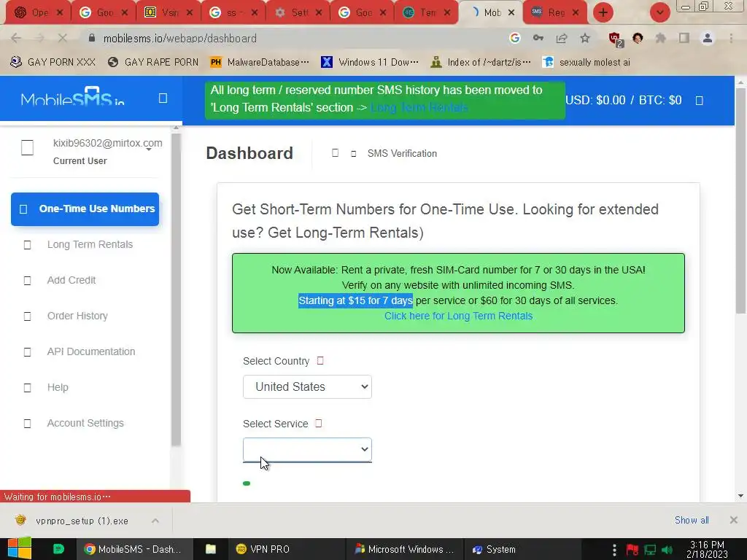Image resolution: width=747 pixels, height=560 pixels.
Task: Share this page icon
Action: (x=562, y=38)
